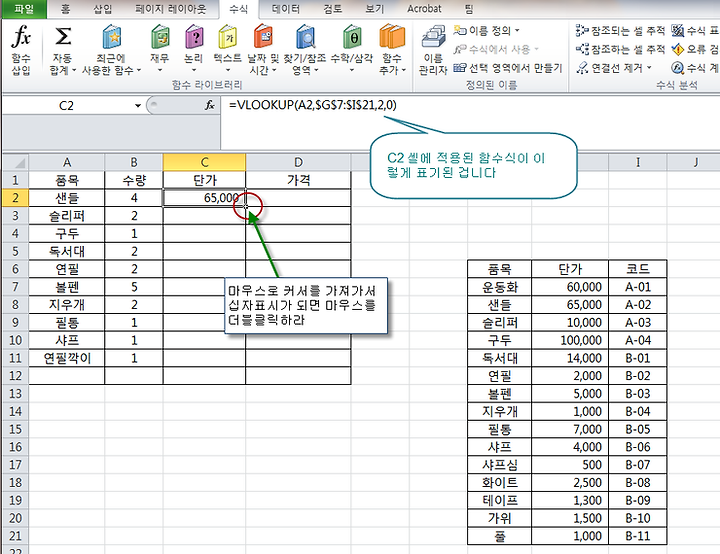The width and height of the screenshot is (720, 554).
Task: Select column C header
Action: [x=204, y=162]
